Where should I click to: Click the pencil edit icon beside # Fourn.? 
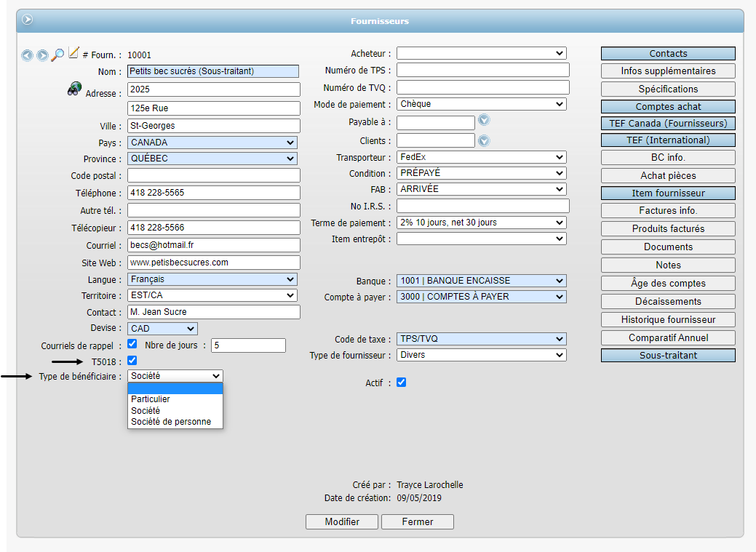pos(73,53)
